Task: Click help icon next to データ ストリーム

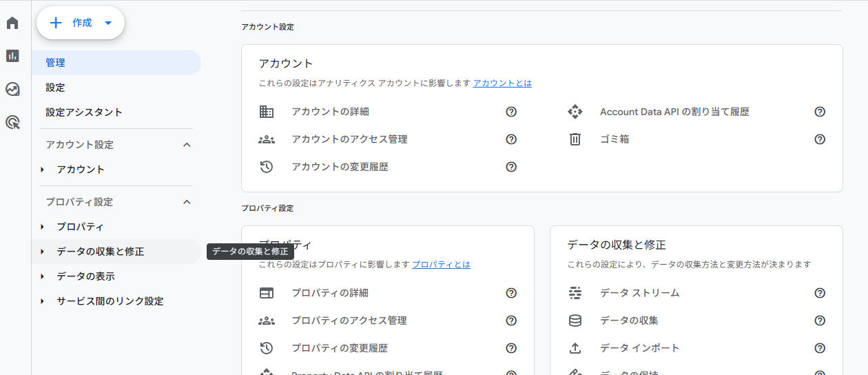Action: point(820,293)
